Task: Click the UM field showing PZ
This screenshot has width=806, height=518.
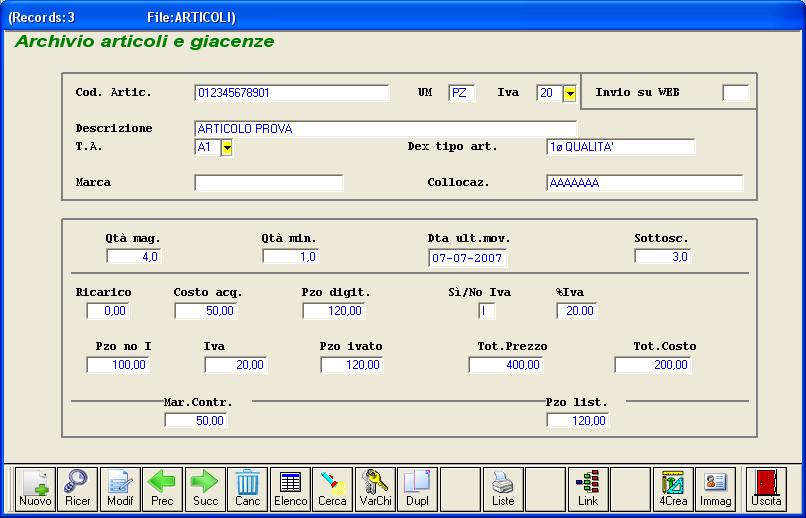Action: point(462,93)
